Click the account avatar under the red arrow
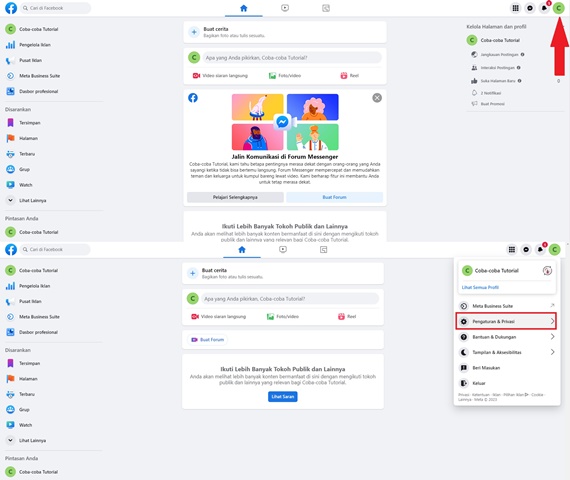Image resolution: width=570 pixels, height=480 pixels. point(558,8)
